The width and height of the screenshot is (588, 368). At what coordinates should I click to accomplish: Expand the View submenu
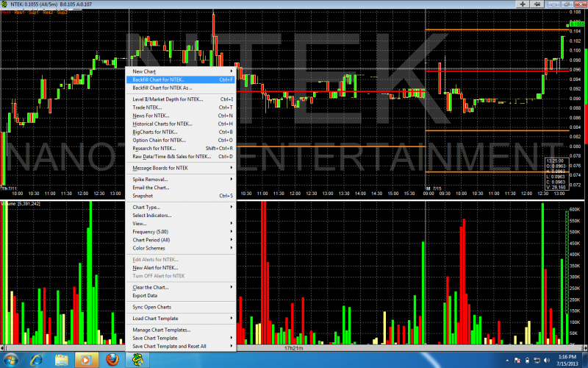181,224
